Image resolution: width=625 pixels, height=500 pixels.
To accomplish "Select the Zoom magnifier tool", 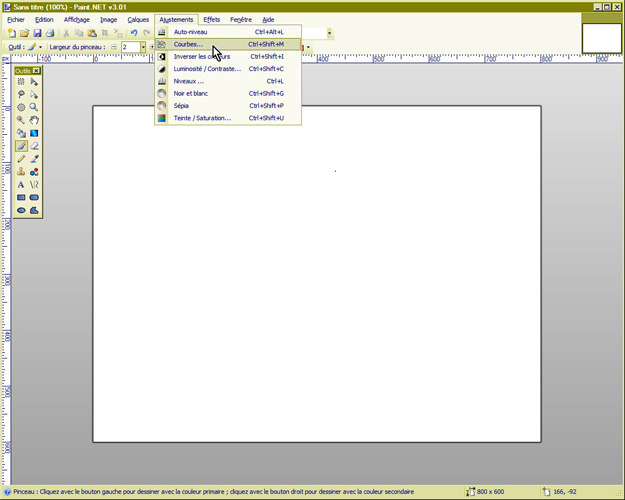I will click(x=34, y=106).
